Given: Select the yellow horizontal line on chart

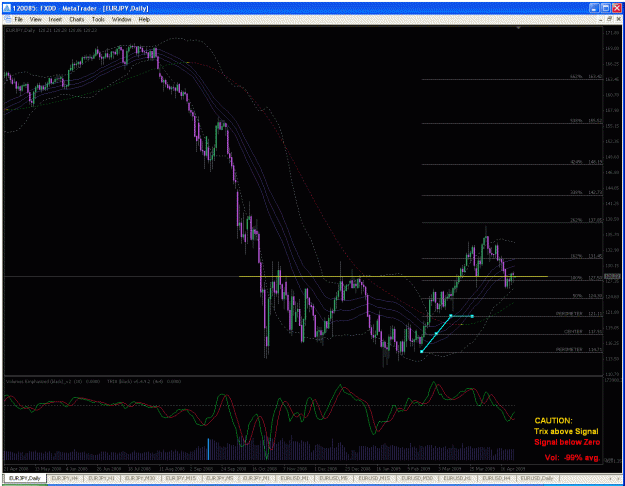Looking at the screenshot, I should tap(393, 276).
